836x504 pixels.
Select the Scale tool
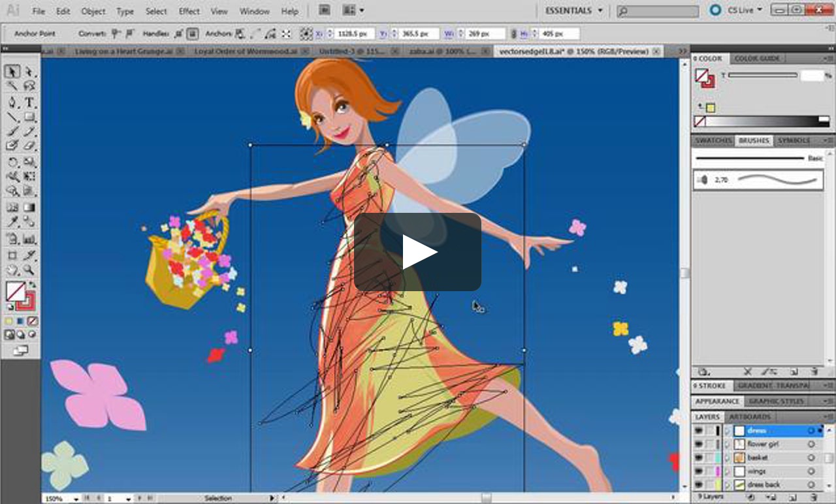click(29, 162)
